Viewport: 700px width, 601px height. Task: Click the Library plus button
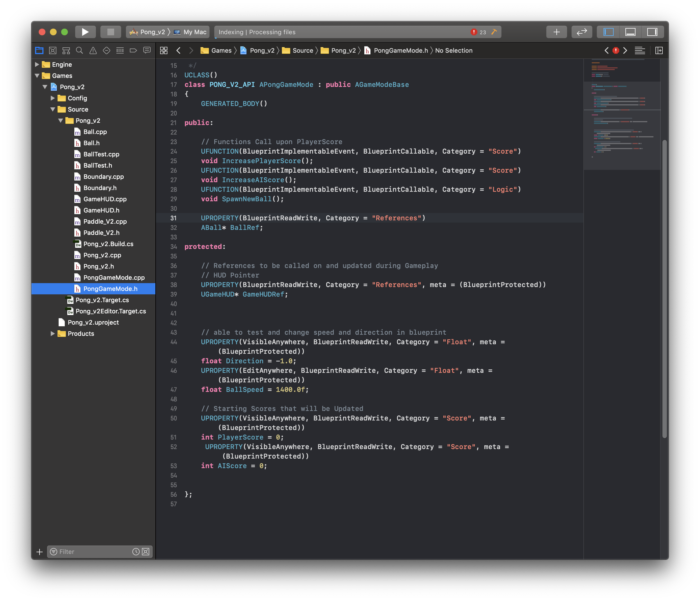556,32
